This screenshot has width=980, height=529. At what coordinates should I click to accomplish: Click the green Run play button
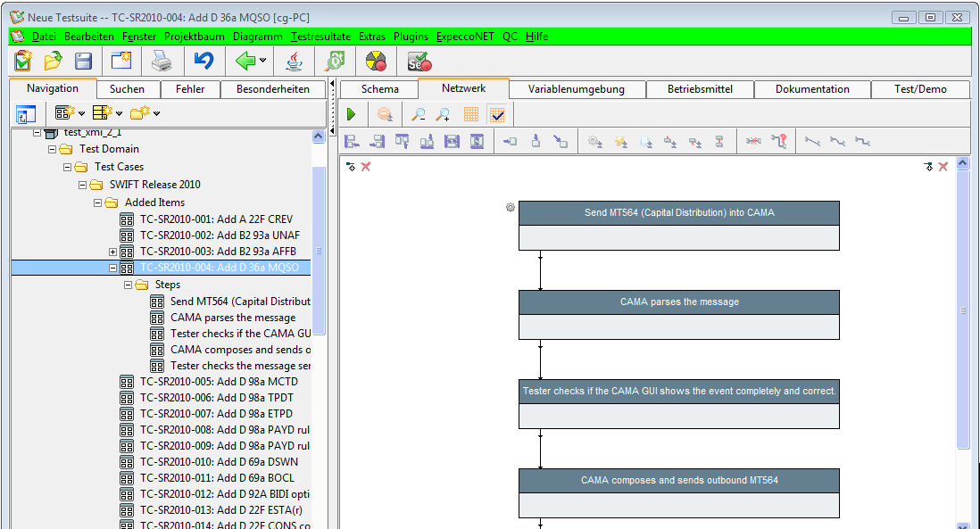point(352,114)
